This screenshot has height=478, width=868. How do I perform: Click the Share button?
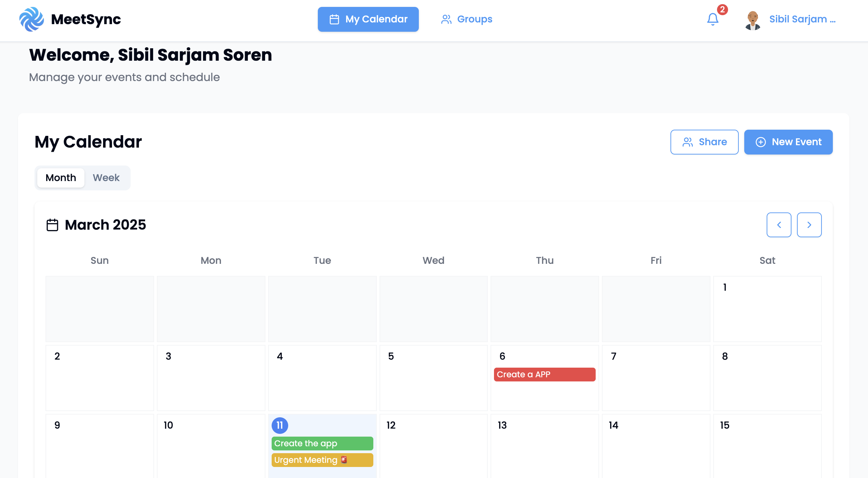(x=704, y=142)
